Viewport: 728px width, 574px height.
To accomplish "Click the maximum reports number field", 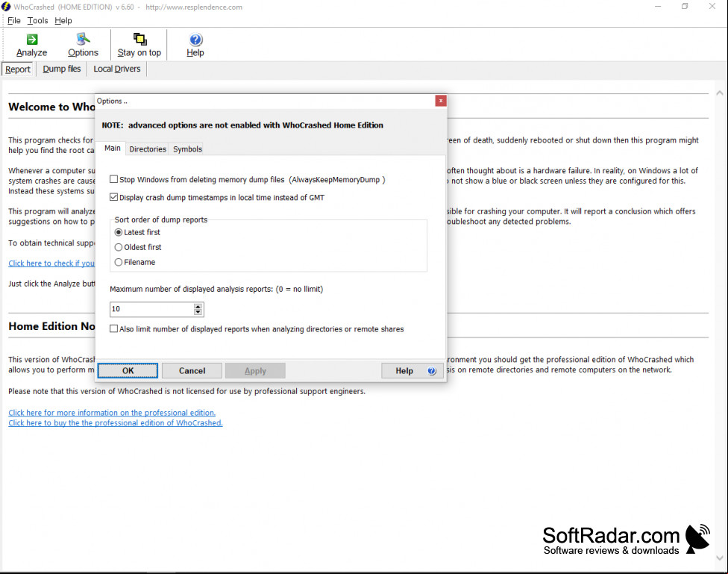I will click(151, 309).
